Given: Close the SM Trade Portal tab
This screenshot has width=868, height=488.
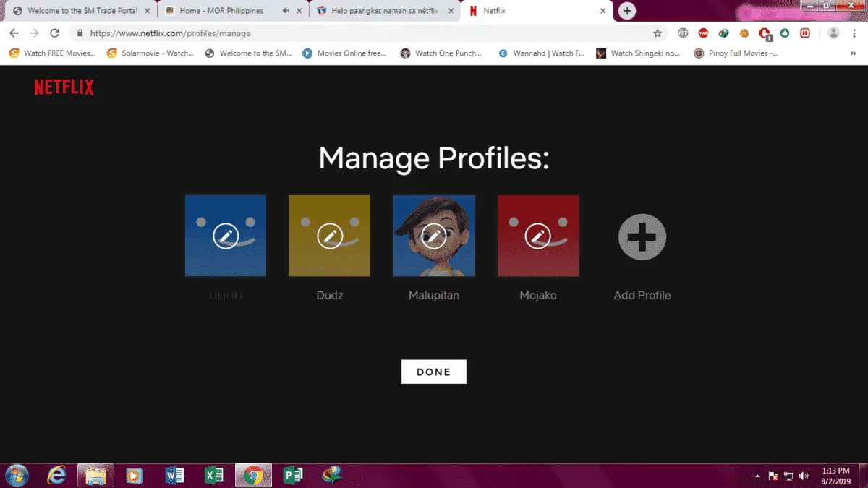Looking at the screenshot, I should 148,11.
